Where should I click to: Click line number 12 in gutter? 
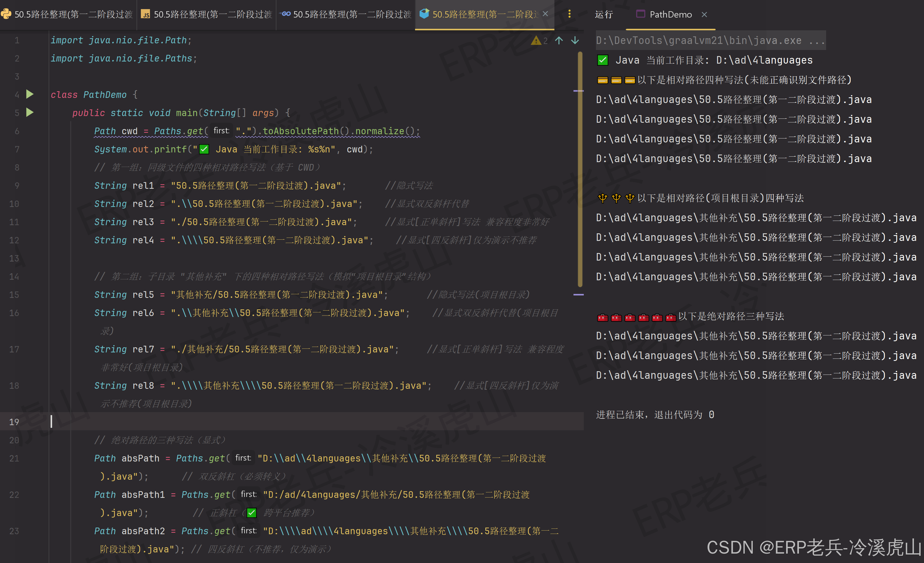14,240
